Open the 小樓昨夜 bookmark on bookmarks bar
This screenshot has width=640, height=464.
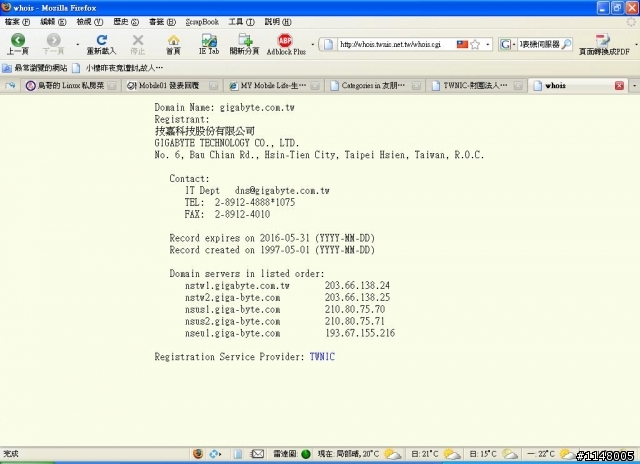click(118, 68)
